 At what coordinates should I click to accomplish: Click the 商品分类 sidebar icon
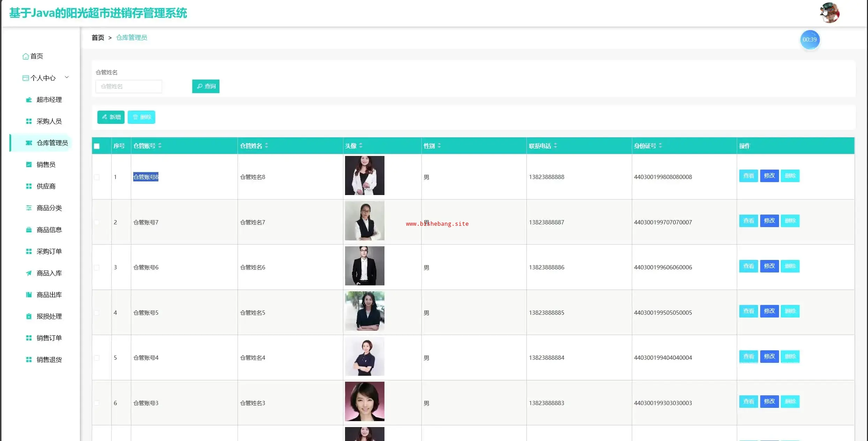tap(29, 208)
